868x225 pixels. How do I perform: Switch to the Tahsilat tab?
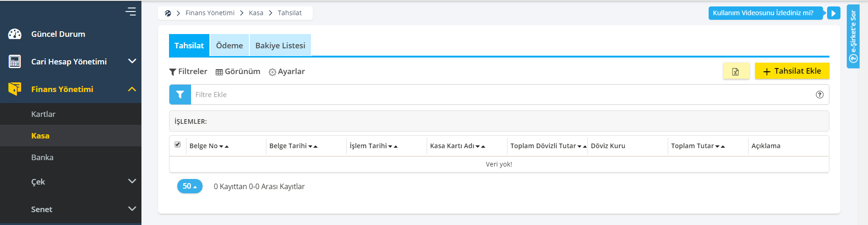click(x=189, y=46)
